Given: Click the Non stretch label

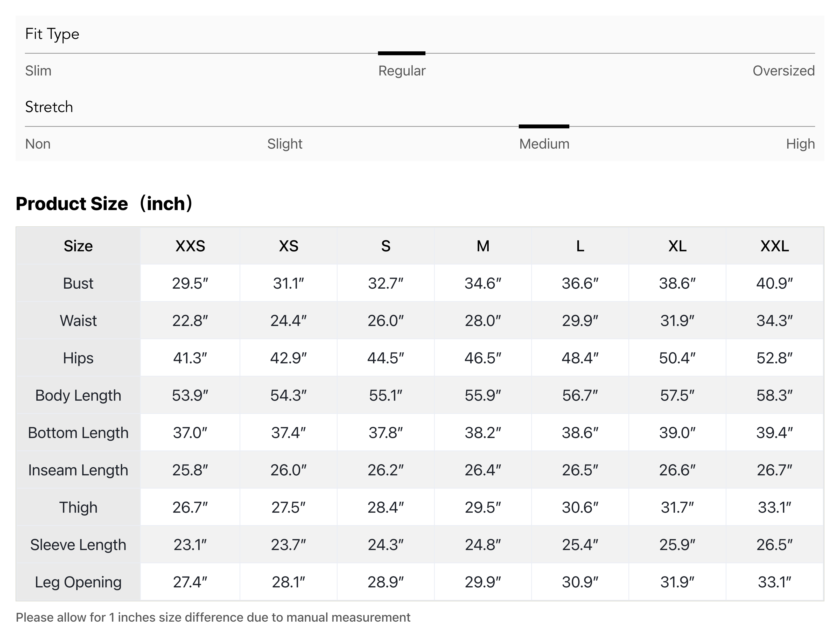Looking at the screenshot, I should click(x=38, y=144).
